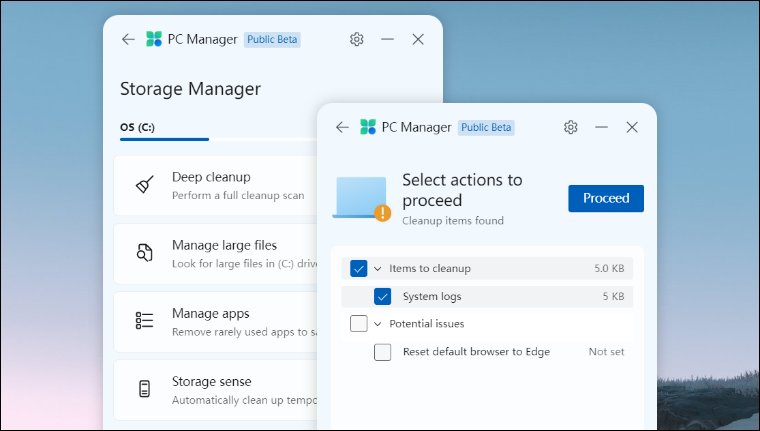The width and height of the screenshot is (760, 431).
Task: Open Storage sense option
Action: point(216,390)
